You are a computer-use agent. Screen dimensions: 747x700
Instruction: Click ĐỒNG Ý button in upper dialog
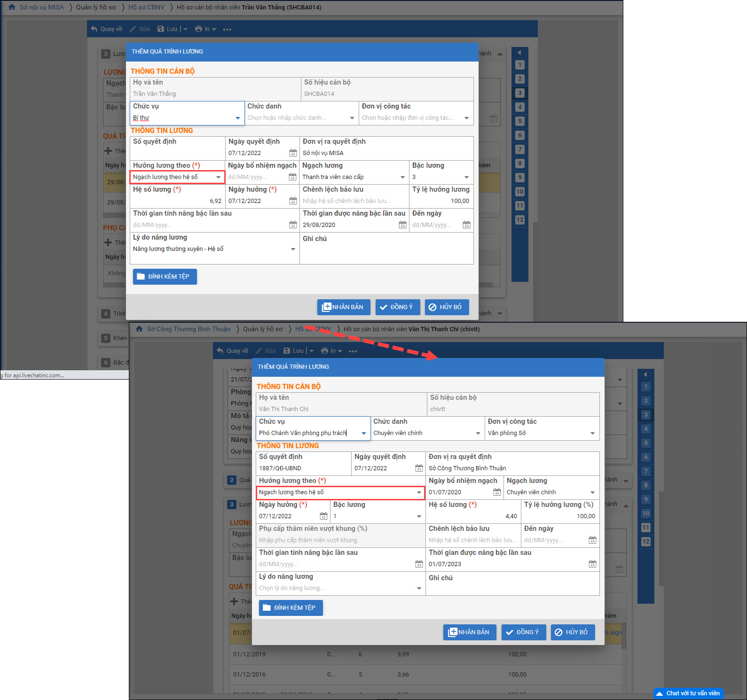[x=396, y=307]
